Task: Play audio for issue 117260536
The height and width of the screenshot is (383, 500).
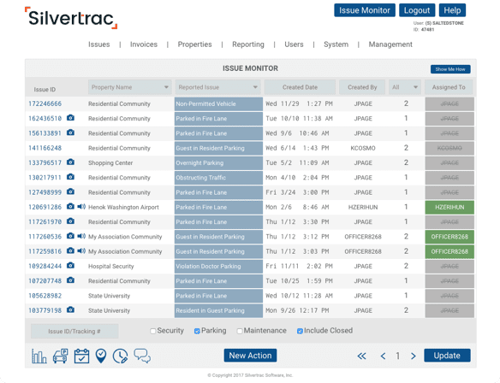Action: [x=81, y=236]
